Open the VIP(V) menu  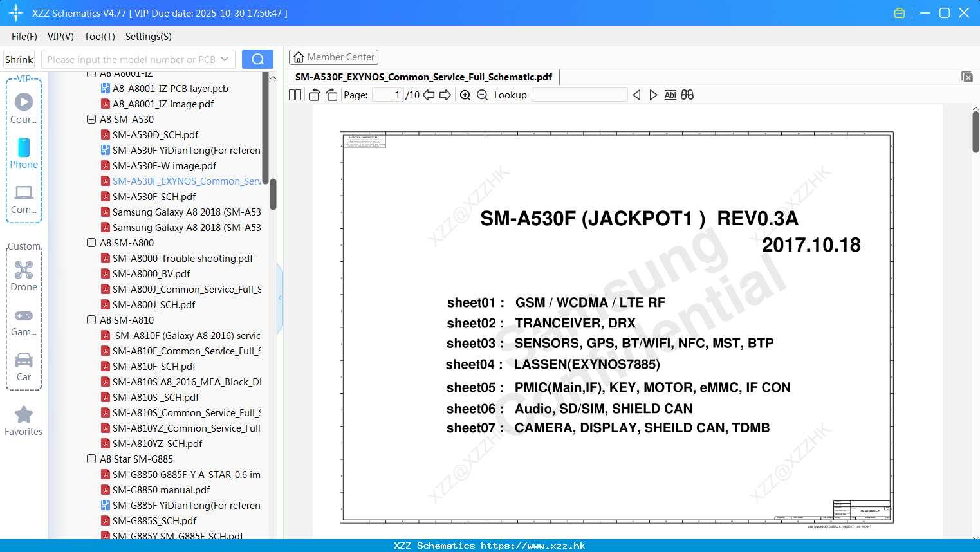(x=60, y=37)
